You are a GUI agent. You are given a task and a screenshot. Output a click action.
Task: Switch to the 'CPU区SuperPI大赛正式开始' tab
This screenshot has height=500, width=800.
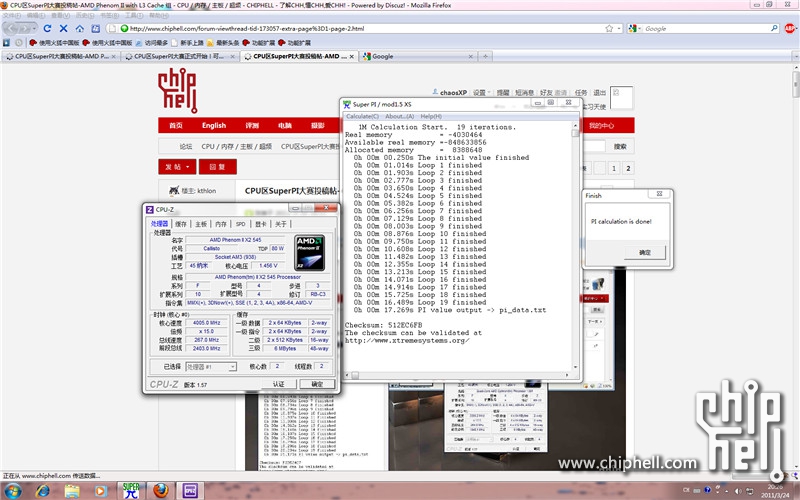(179, 56)
